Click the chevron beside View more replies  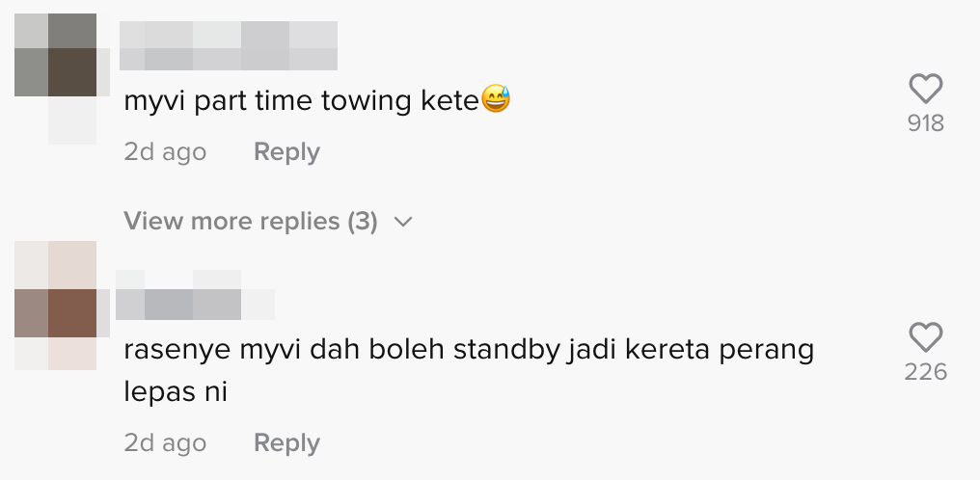click(404, 222)
